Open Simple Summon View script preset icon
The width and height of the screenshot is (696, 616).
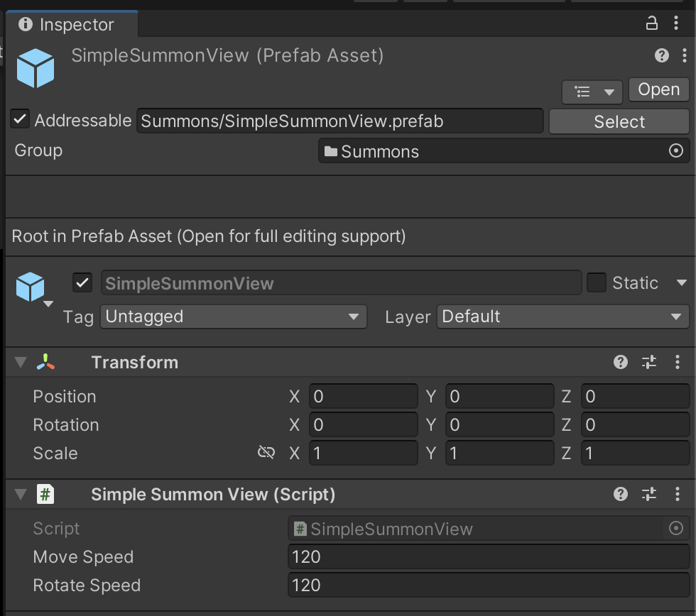(x=649, y=495)
